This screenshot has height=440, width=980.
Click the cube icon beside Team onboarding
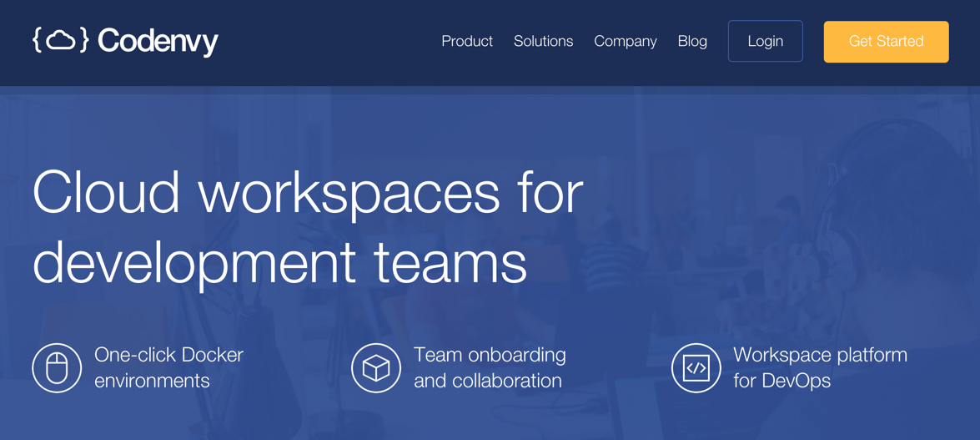376,368
